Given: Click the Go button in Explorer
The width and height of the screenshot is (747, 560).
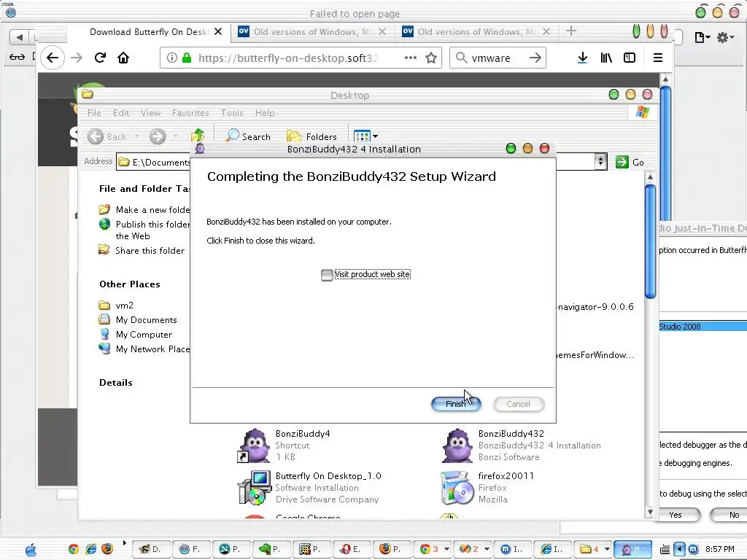Looking at the screenshot, I should (x=630, y=162).
